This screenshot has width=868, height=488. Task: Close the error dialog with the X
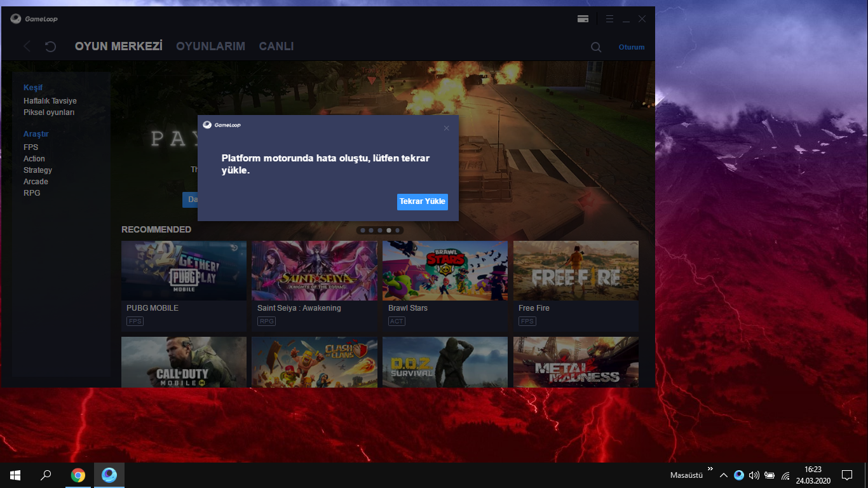point(446,128)
